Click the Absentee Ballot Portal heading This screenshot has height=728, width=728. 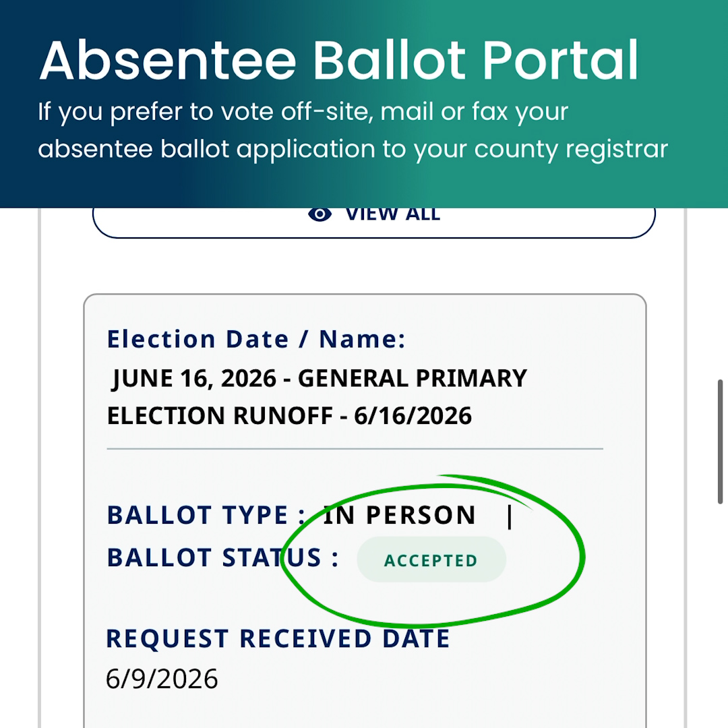pos(339,61)
